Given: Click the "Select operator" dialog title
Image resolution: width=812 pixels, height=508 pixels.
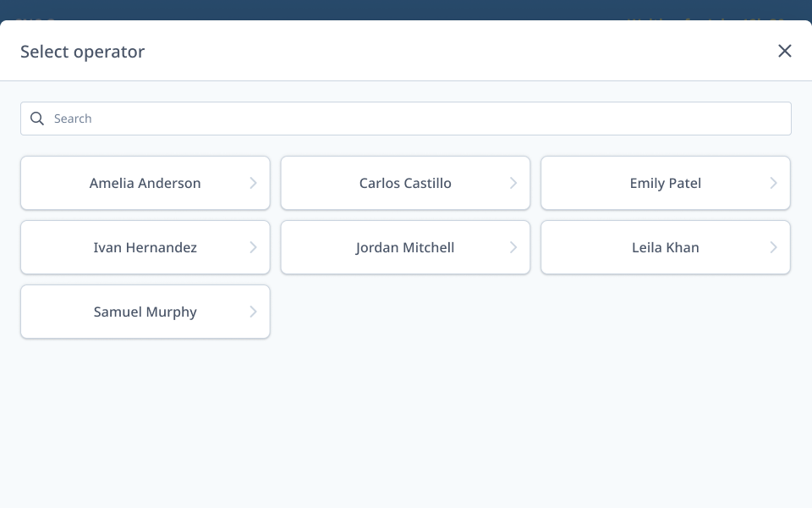Looking at the screenshot, I should click(x=83, y=52).
